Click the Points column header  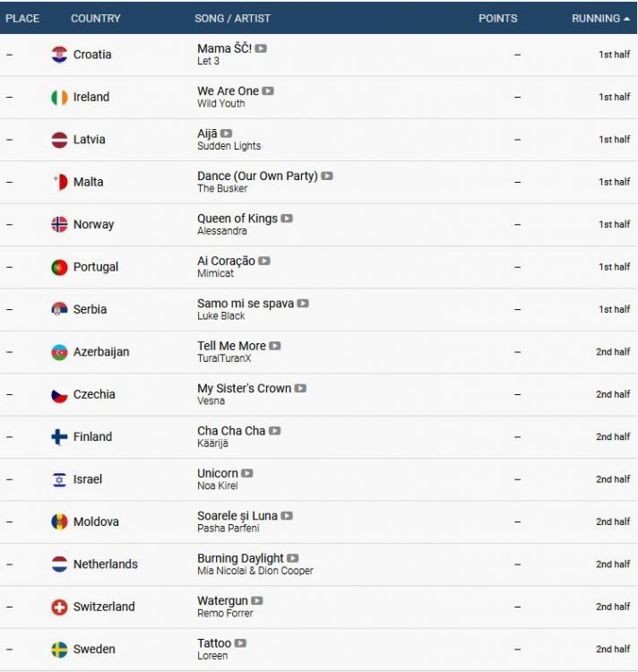(498, 18)
